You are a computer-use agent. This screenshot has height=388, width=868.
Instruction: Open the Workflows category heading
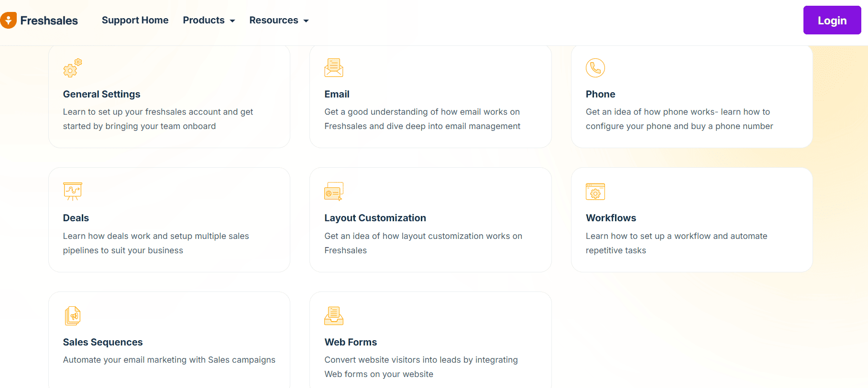coord(611,218)
